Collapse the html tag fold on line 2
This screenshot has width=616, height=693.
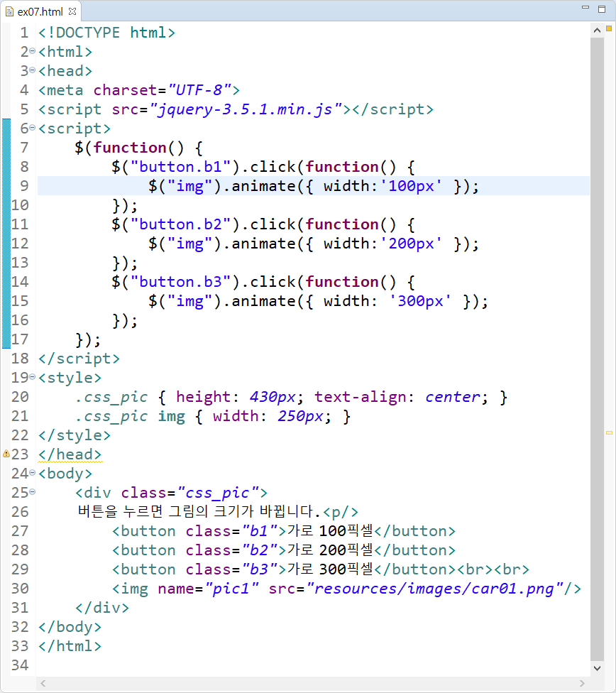(32, 51)
